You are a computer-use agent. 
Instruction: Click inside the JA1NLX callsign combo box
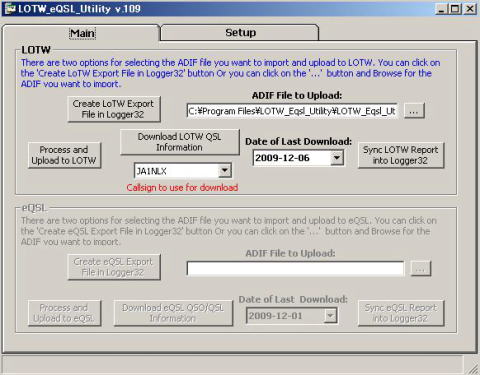point(183,171)
